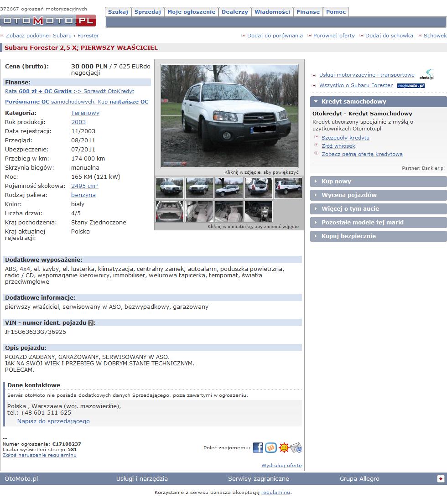Click Dodaj do schowka link

pos(389,36)
